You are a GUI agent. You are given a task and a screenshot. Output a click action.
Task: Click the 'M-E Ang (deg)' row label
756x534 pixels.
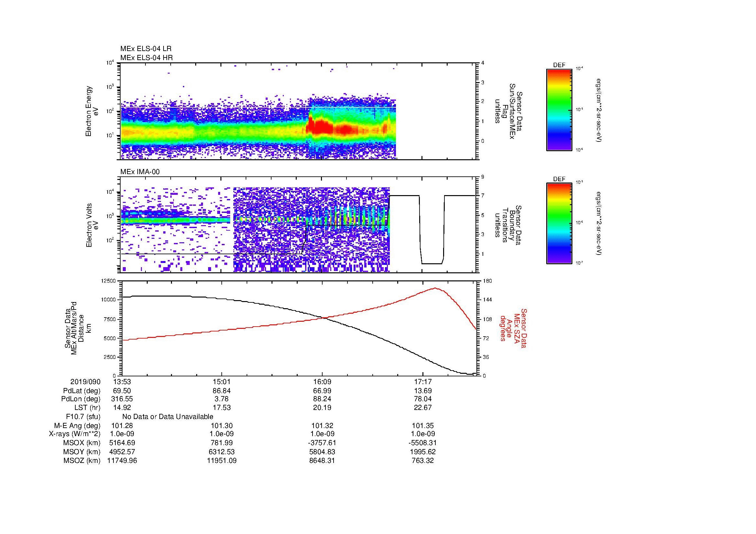point(77,425)
